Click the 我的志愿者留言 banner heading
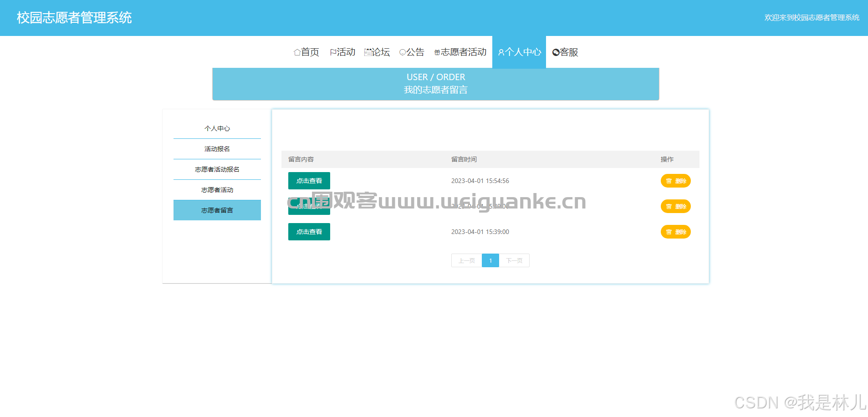This screenshot has width=868, height=417. tap(436, 90)
